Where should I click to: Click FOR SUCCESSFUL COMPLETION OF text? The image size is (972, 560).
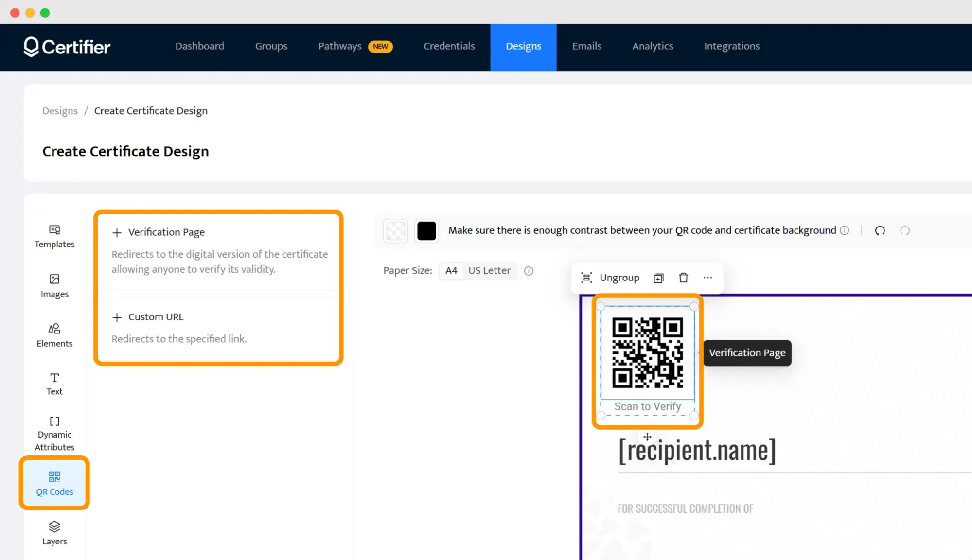685,508
